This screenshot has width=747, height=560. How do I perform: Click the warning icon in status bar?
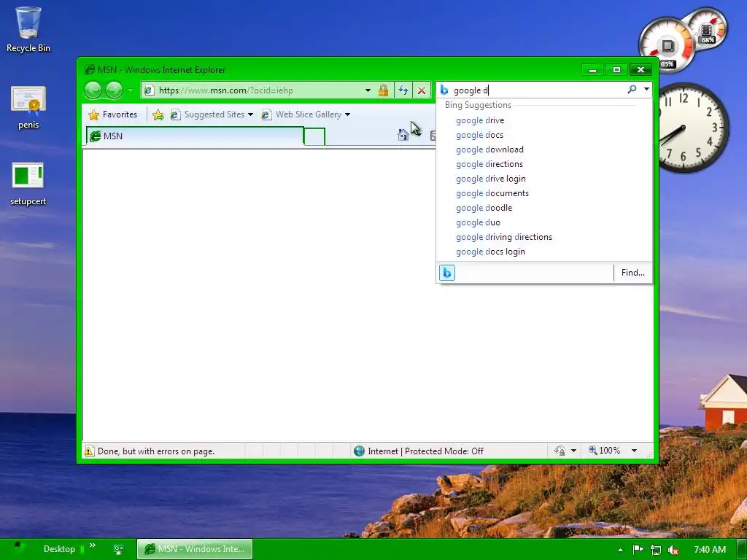pyautogui.click(x=89, y=451)
